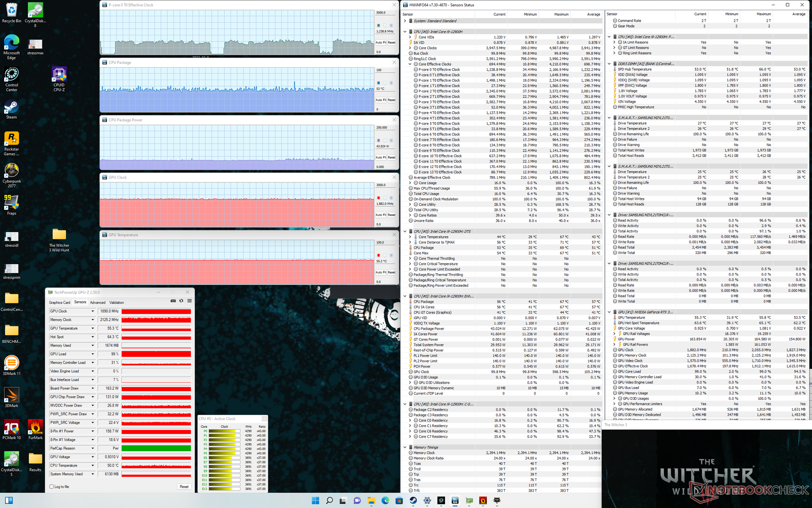Take a GPU-Z screenshot with the camera icon
Image resolution: width=812 pixels, height=508 pixels.
click(173, 301)
